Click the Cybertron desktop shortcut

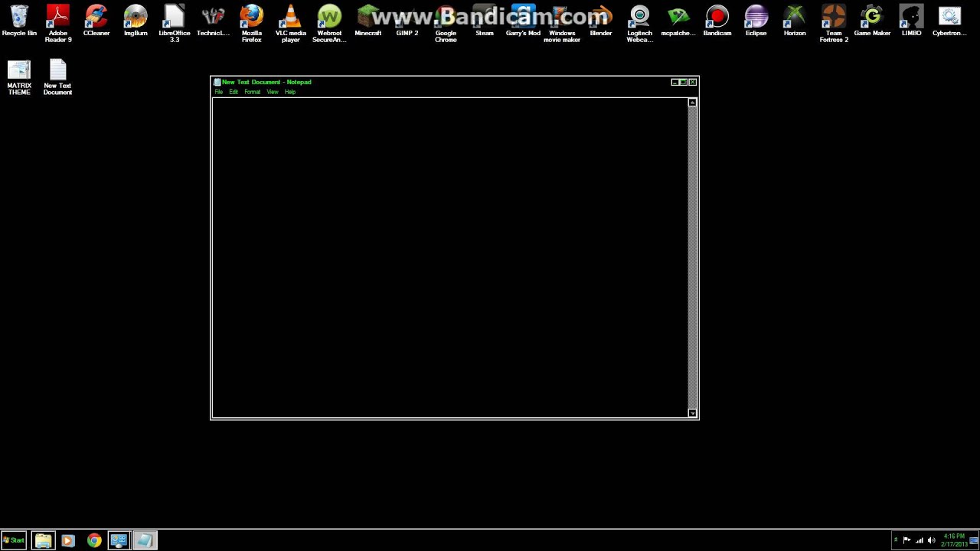949,21
